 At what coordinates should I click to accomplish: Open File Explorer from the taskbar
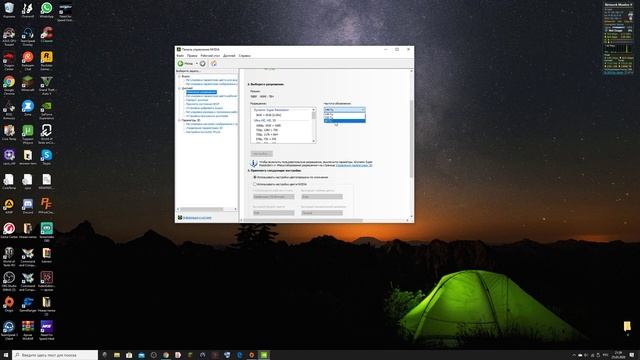117,355
